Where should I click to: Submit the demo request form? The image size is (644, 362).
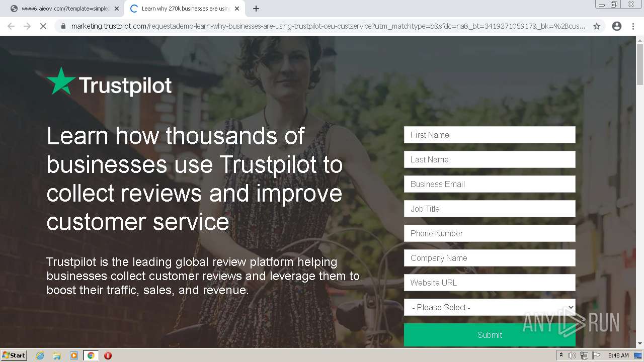(x=490, y=335)
